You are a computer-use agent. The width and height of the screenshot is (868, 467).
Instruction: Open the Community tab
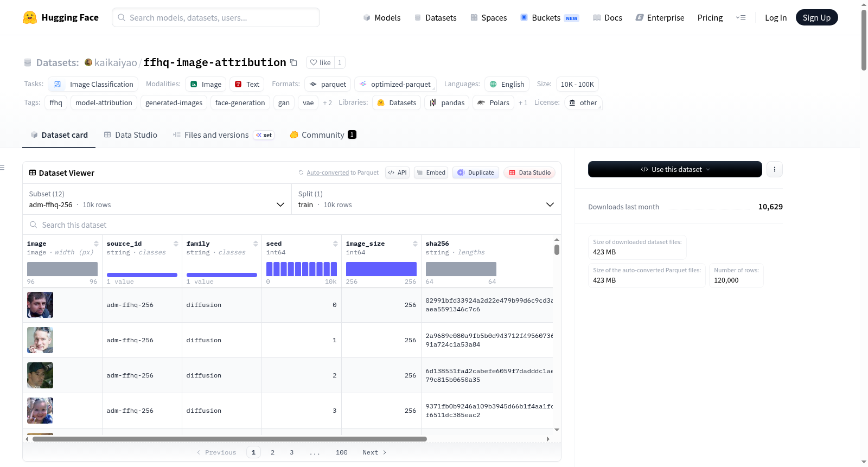pyautogui.click(x=323, y=135)
